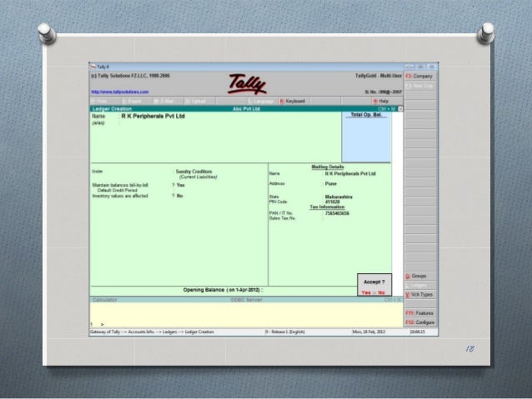Click the (Current Liabilities) subtext
Viewport: 532px width, 399px height.
click(x=198, y=177)
